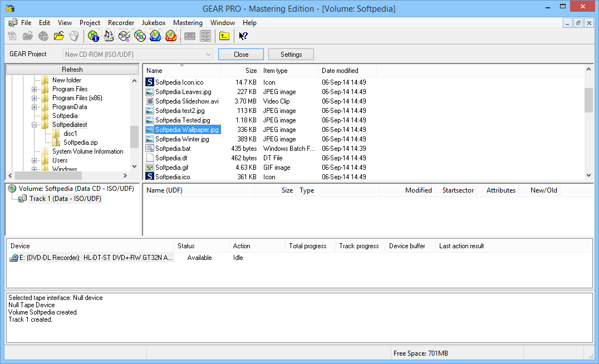
Task: Click the folder tree scroll down arrow
Action: pos(134,166)
